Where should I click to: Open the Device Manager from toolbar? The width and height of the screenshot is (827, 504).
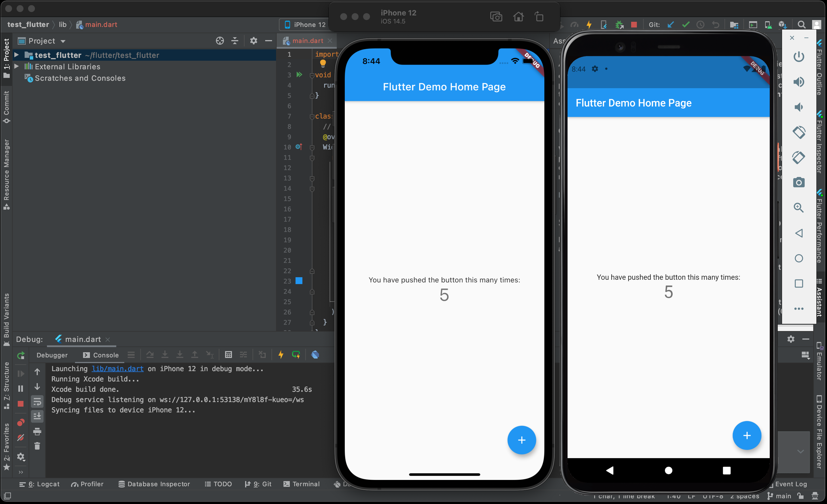tap(768, 25)
